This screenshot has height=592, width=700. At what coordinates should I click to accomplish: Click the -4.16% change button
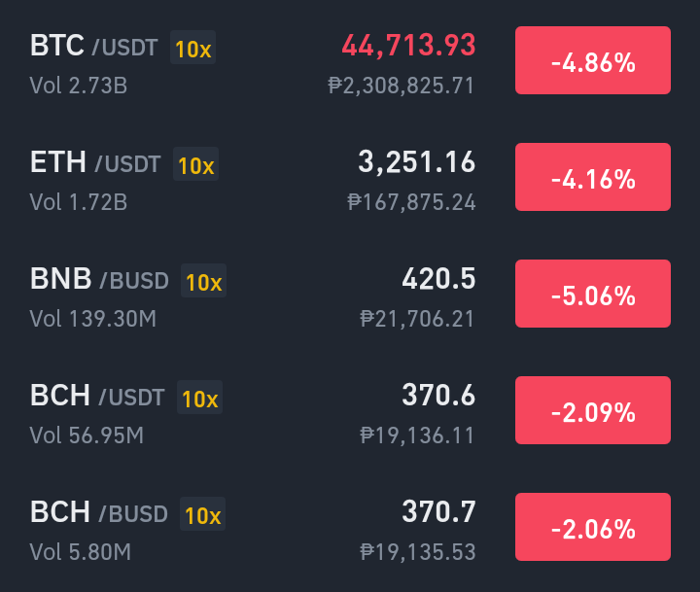pyautogui.click(x=593, y=177)
